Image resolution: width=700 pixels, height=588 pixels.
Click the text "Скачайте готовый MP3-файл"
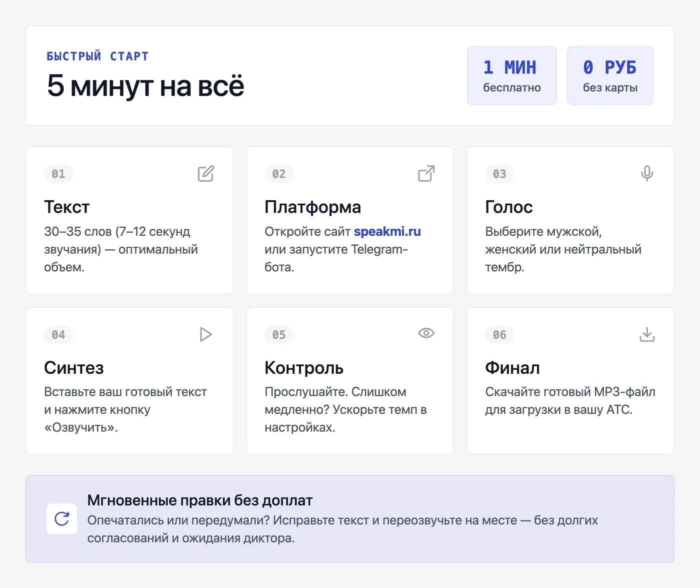pos(570,392)
